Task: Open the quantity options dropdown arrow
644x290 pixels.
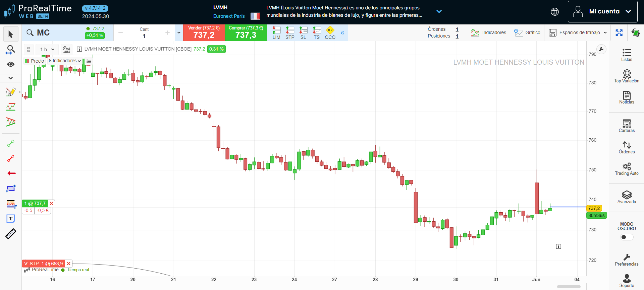Action: [179, 32]
